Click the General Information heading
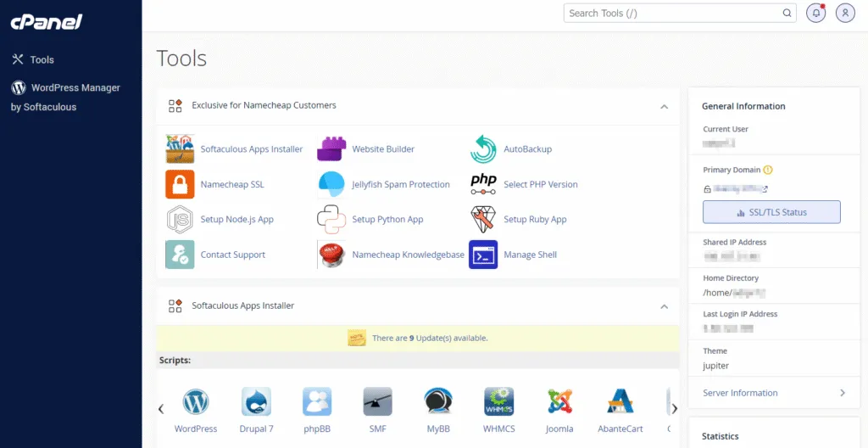This screenshot has height=448, width=868. (743, 106)
